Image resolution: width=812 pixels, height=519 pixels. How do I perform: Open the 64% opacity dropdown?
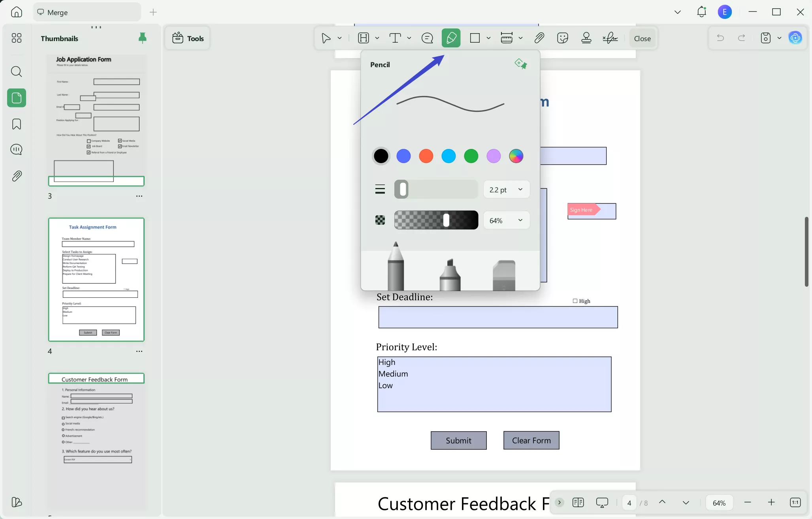[506, 220]
